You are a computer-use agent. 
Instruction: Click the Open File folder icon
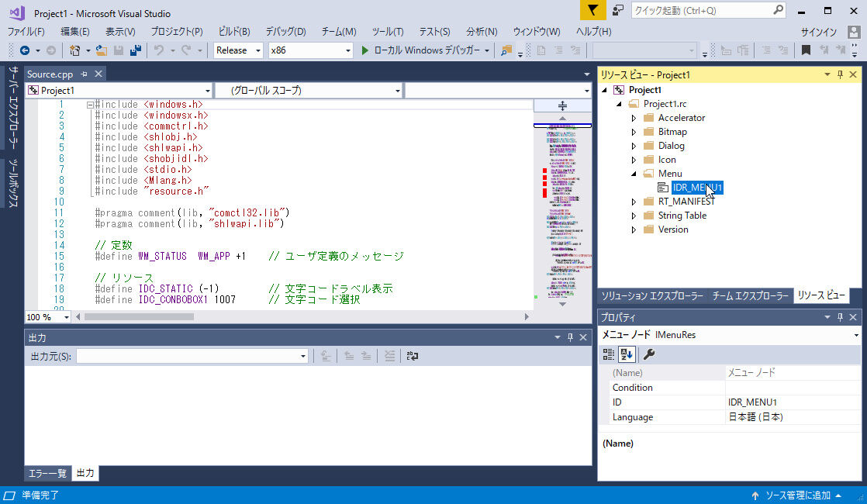click(x=102, y=50)
